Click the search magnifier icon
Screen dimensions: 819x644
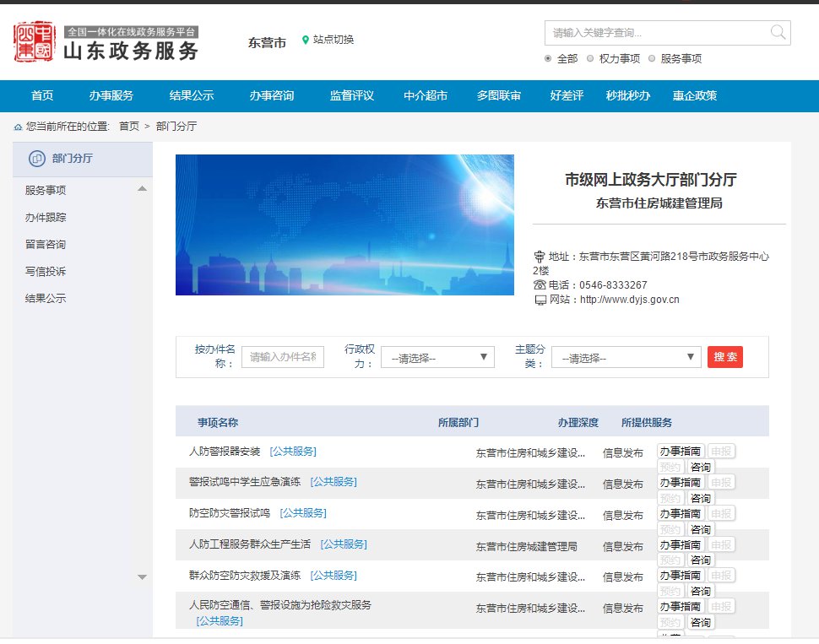(x=778, y=33)
